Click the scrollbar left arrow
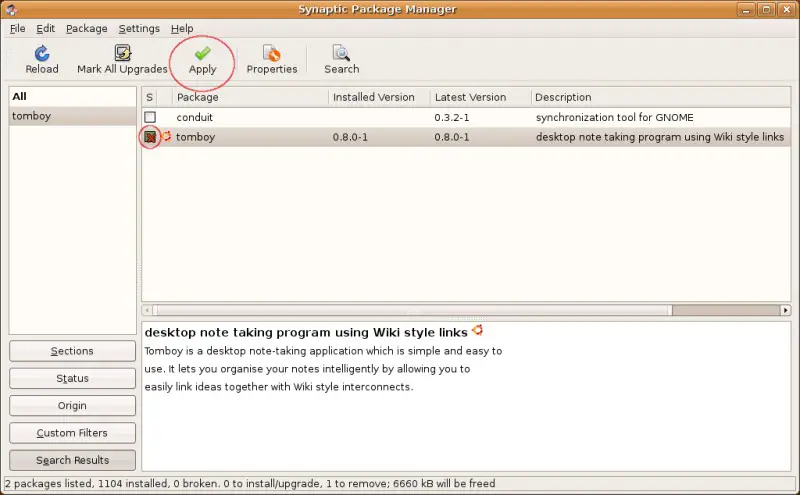 point(147,310)
